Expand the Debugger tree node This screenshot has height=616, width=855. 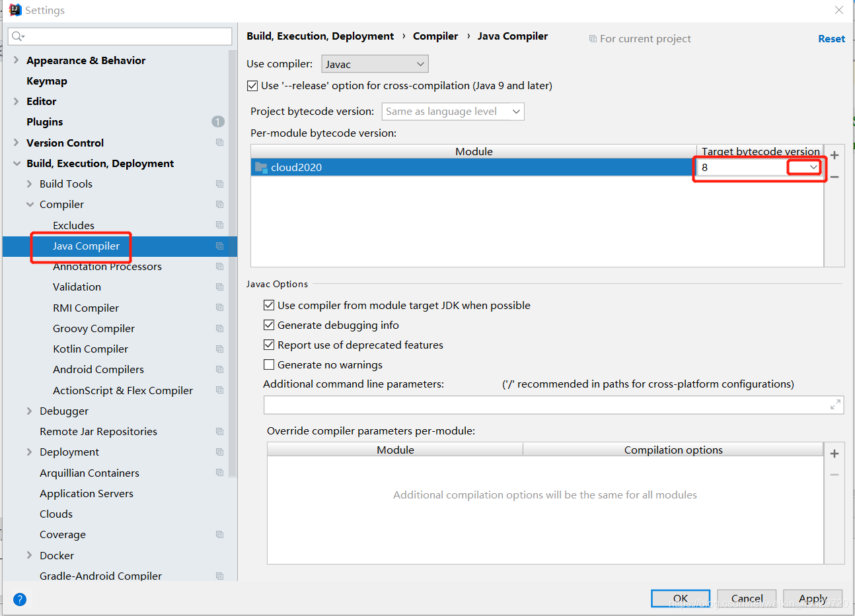pos(29,411)
